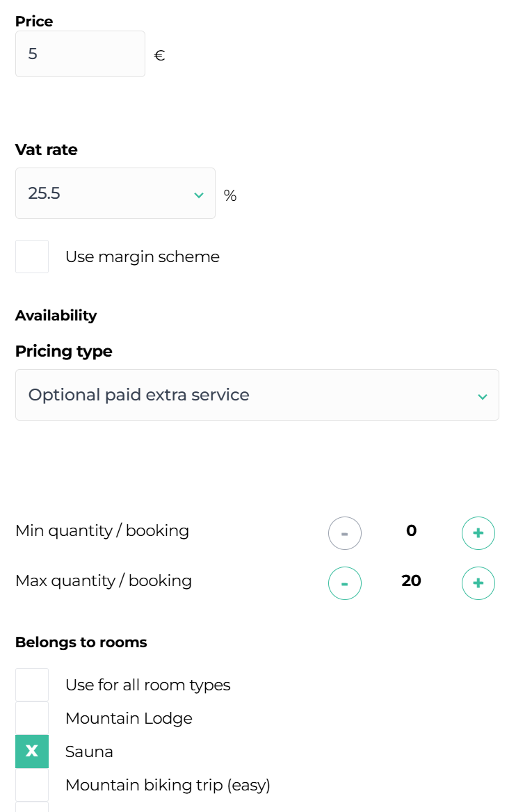Viewport: 516px width, 812px height.
Task: Click the minus button for Min quantity
Action: (345, 533)
